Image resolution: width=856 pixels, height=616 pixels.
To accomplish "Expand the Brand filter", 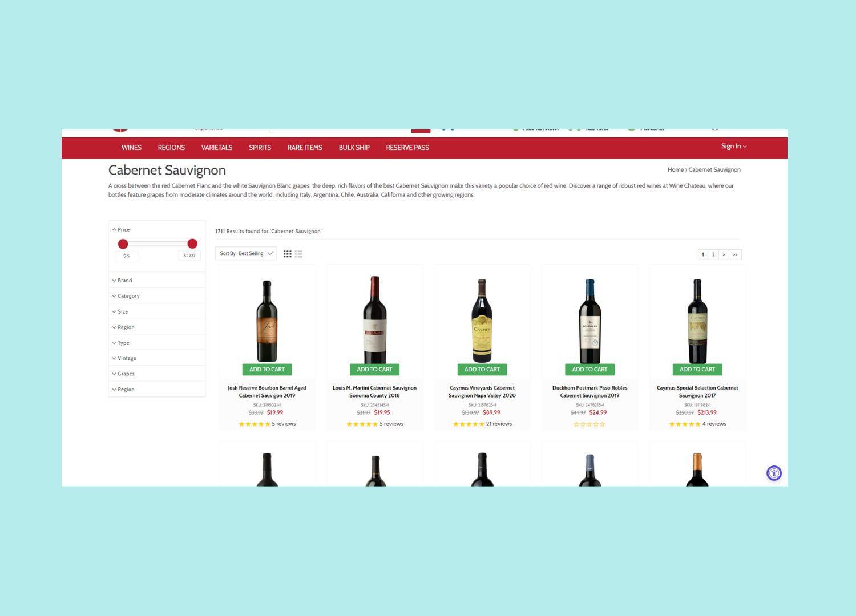I will pos(157,281).
